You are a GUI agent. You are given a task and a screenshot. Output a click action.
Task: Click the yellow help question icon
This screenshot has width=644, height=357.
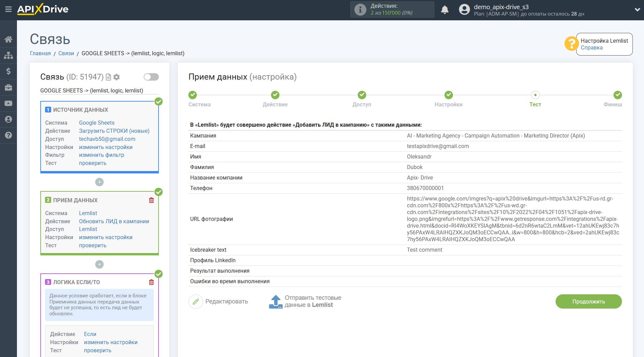(572, 44)
